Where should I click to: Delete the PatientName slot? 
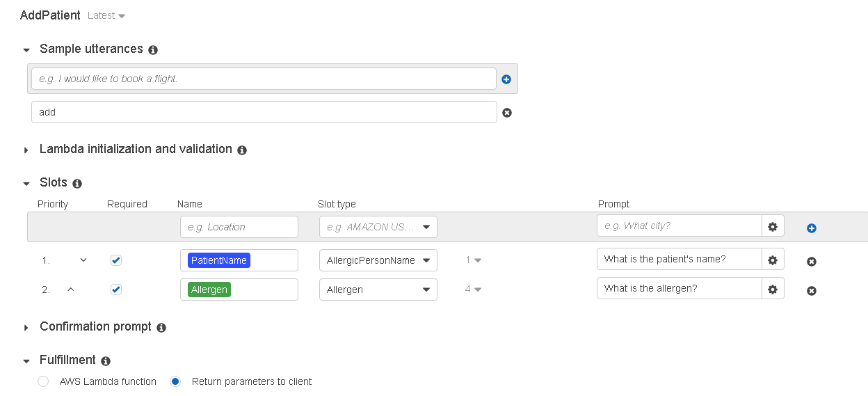811,262
